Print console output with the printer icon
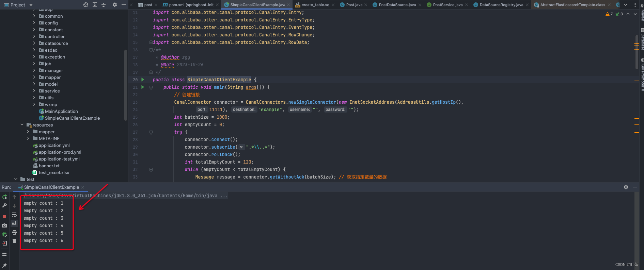The height and width of the screenshot is (270, 644). 14,232
